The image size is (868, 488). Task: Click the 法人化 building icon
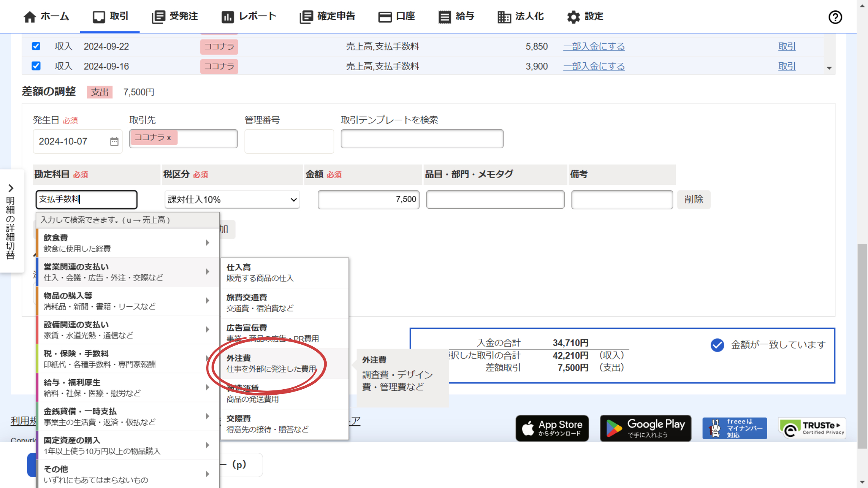tap(504, 17)
